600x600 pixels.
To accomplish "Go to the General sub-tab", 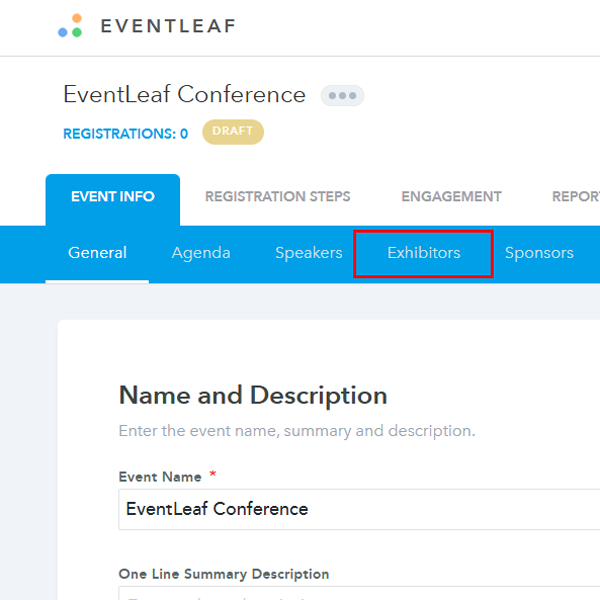I will (97, 253).
